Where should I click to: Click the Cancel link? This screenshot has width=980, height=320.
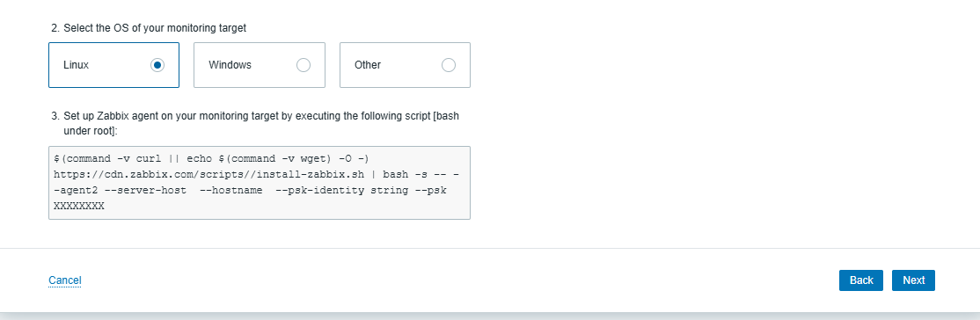click(x=65, y=280)
